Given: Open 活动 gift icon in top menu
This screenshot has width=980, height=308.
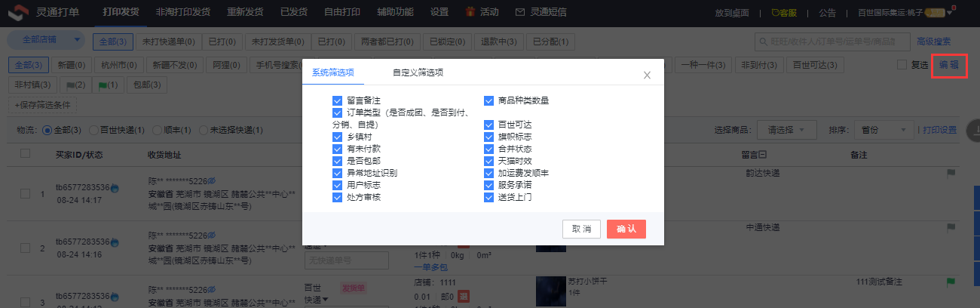Looking at the screenshot, I should [x=470, y=12].
